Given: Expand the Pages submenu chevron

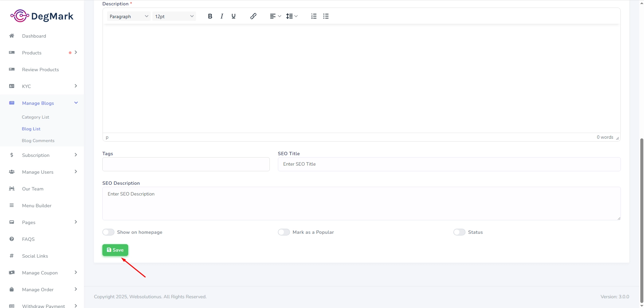Looking at the screenshot, I should (76, 222).
